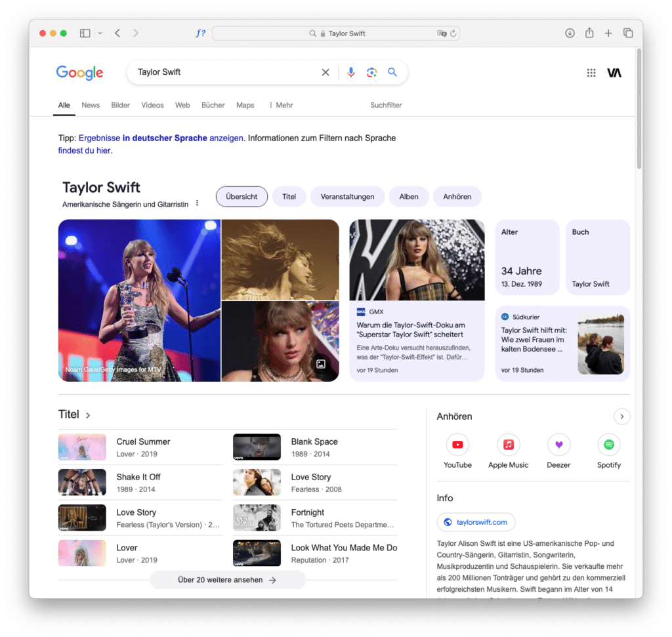Click 'Über 20 weitere ansehen' button
Image resolution: width=672 pixels, height=637 pixels.
click(x=228, y=580)
